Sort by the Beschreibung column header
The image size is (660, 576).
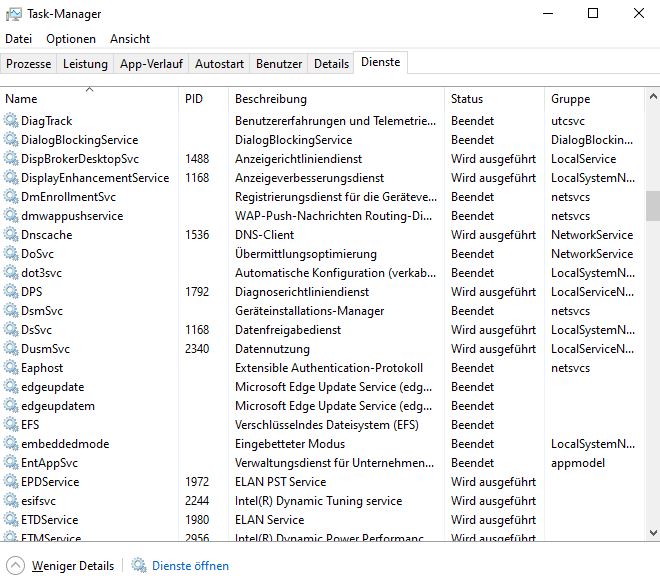[x=336, y=99]
